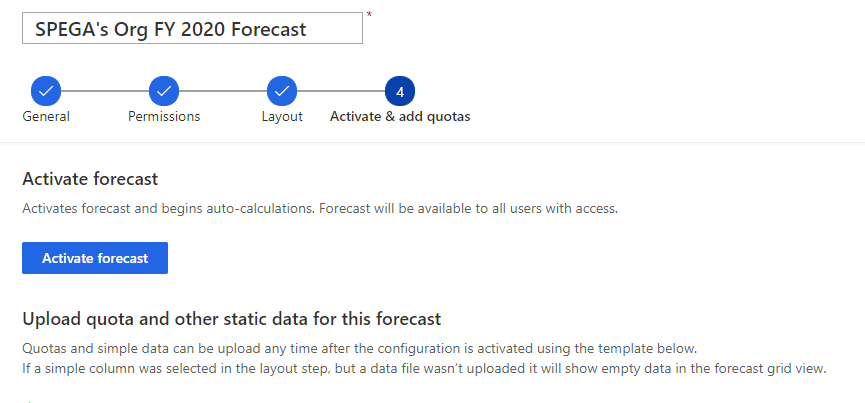Click the Layout step checkmark circle
The image size is (865, 403).
[282, 92]
